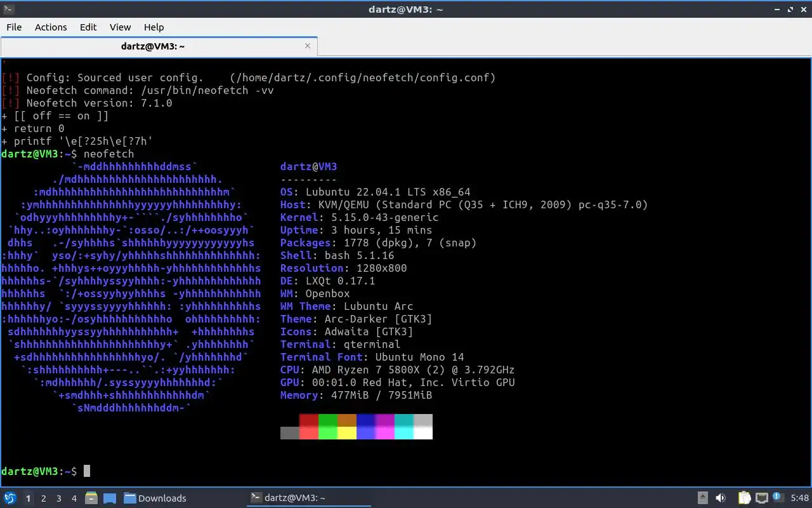This screenshot has height=508, width=812.
Task: Click the 'Theme: Arc-Darker [GTK3]' line
Action: [x=357, y=319]
